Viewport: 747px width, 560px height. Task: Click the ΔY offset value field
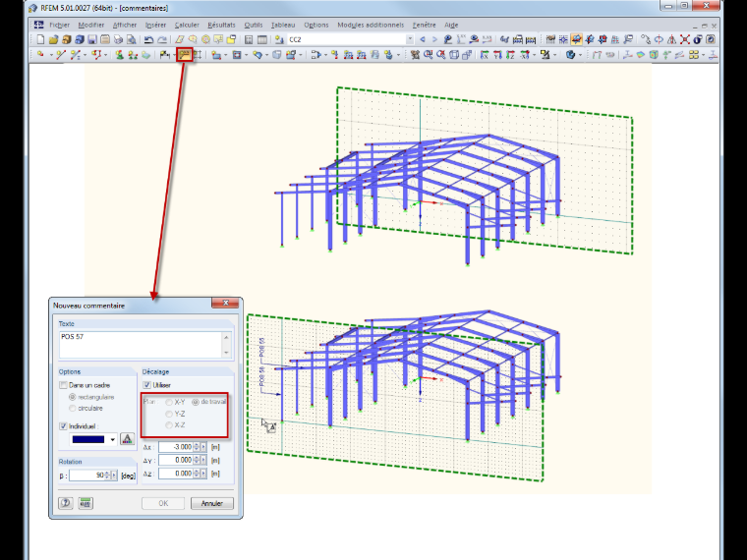pos(175,460)
